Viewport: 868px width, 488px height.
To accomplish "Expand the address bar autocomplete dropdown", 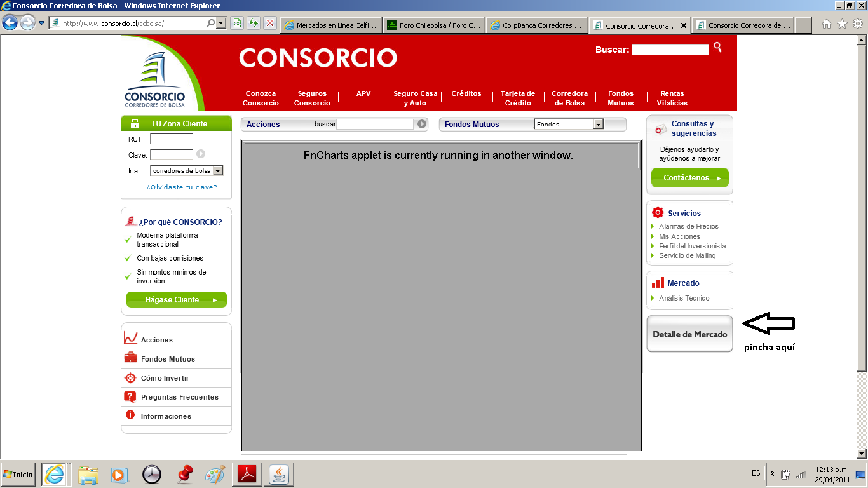I will click(x=221, y=24).
